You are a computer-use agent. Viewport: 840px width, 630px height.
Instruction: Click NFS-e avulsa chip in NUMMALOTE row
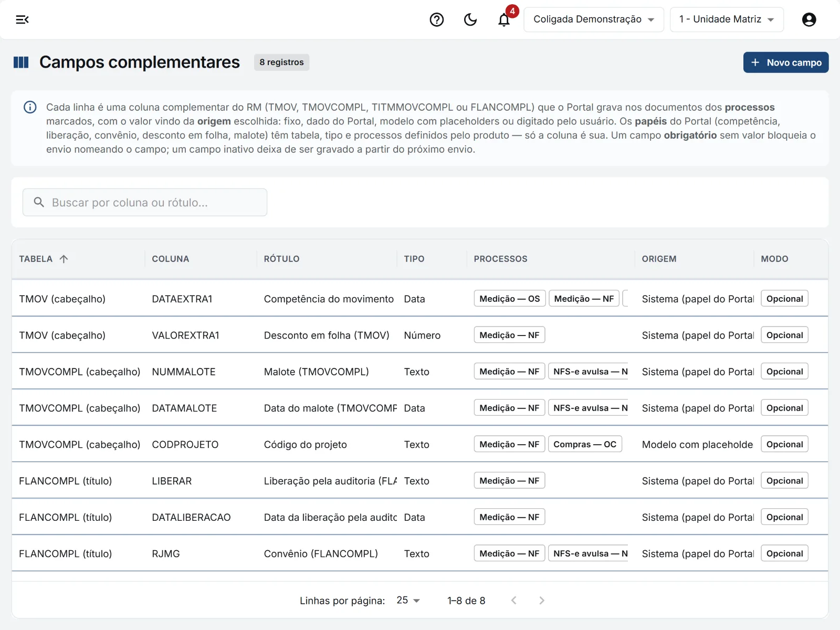(x=588, y=372)
